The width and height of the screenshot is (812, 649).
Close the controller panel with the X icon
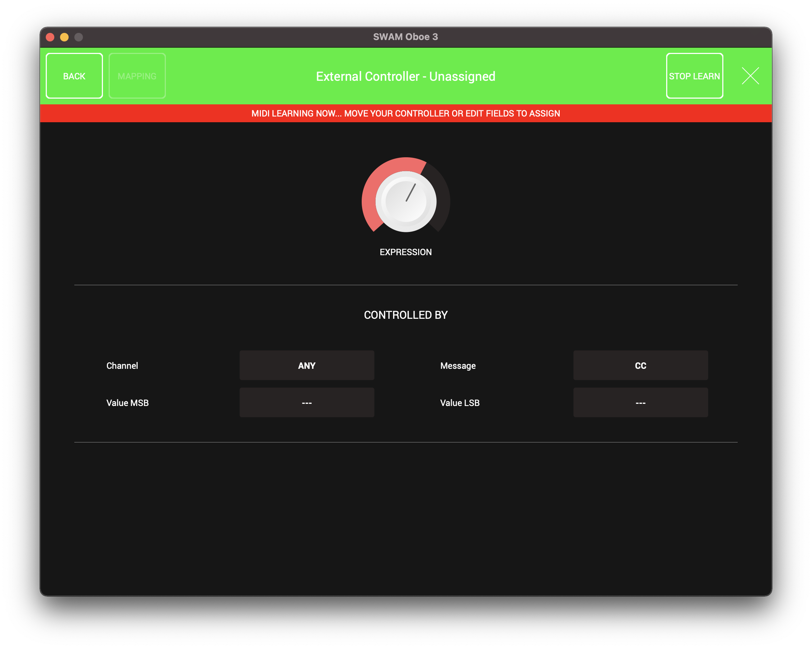pos(750,76)
